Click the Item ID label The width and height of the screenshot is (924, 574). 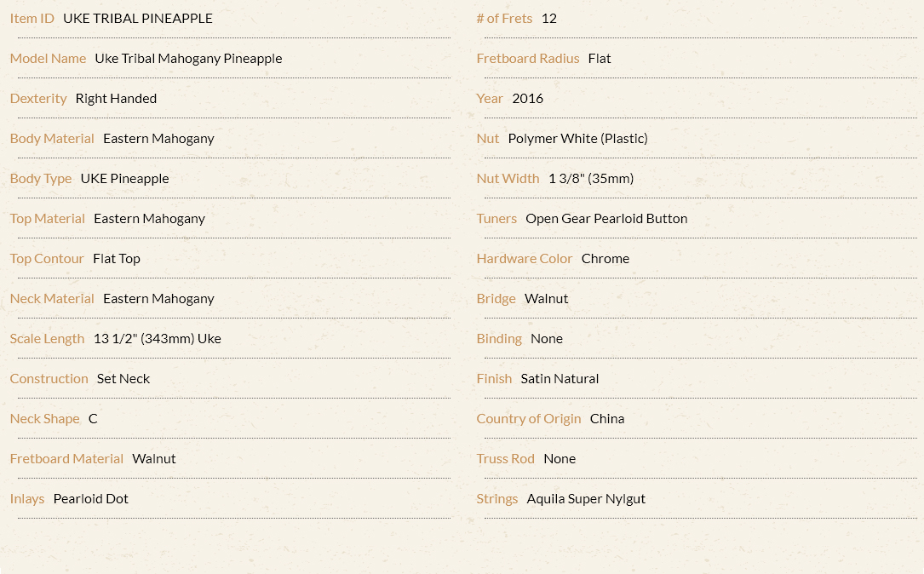tap(32, 18)
